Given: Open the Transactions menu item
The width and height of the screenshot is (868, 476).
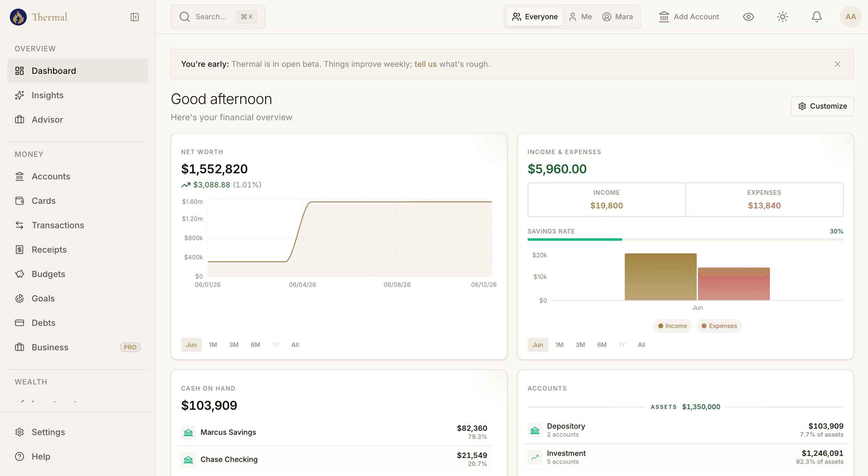Looking at the screenshot, I should (x=77, y=225).
